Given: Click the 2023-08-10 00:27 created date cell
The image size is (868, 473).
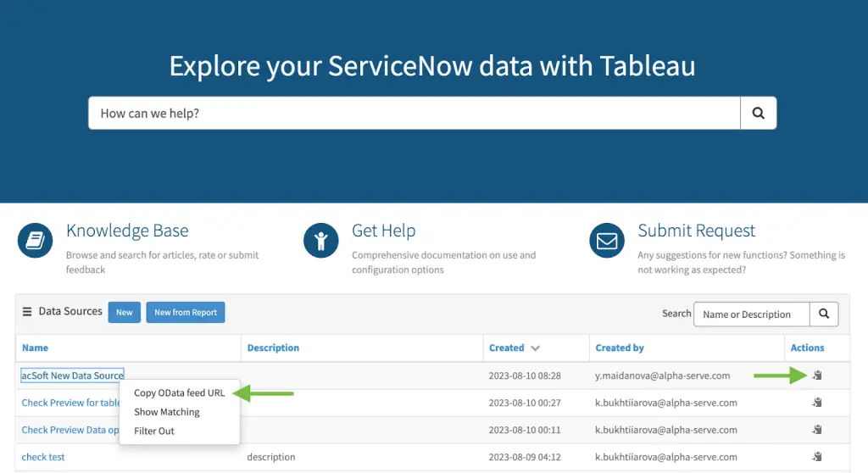Looking at the screenshot, I should (x=525, y=403).
